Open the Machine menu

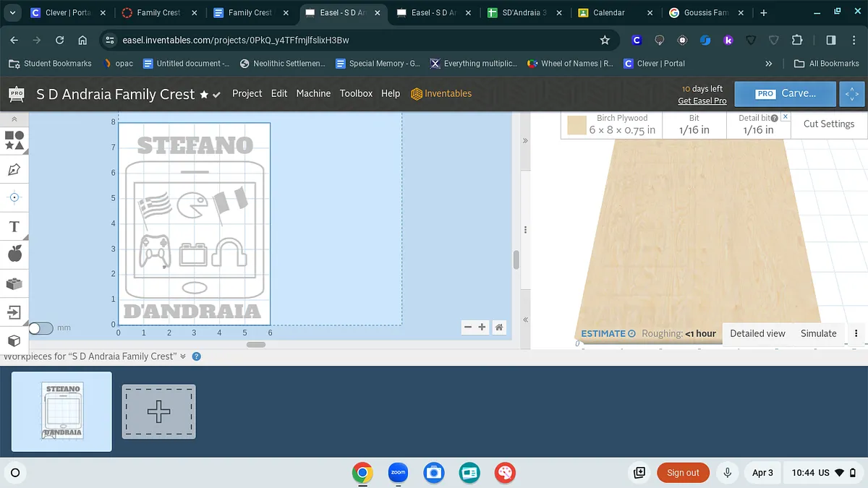click(x=313, y=93)
